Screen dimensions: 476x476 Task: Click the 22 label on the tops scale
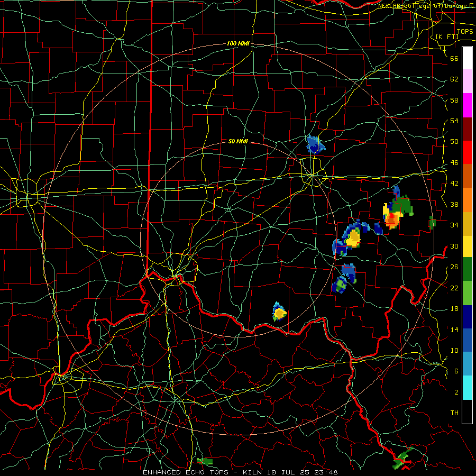(x=454, y=288)
